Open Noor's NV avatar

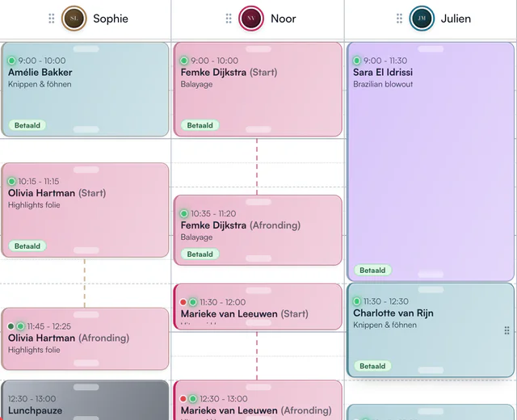click(251, 19)
